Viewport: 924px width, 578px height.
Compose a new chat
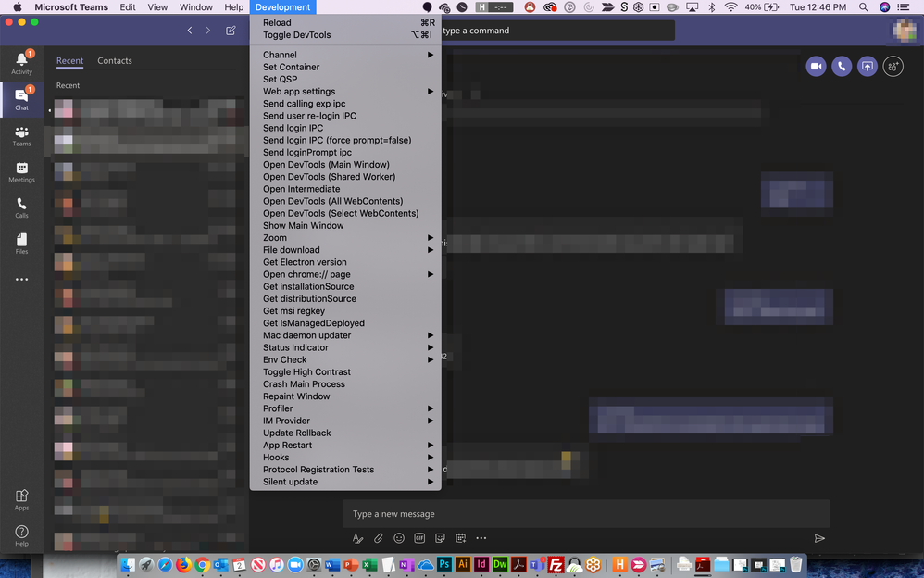click(x=231, y=31)
